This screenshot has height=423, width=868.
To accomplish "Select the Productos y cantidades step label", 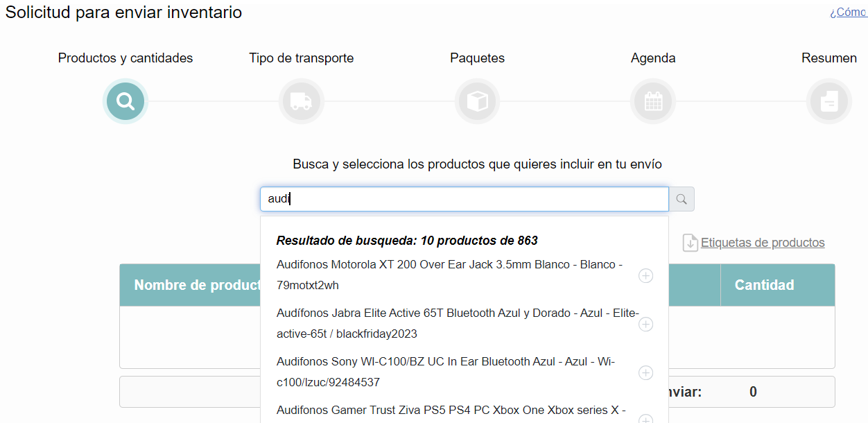I will pyautogui.click(x=125, y=58).
